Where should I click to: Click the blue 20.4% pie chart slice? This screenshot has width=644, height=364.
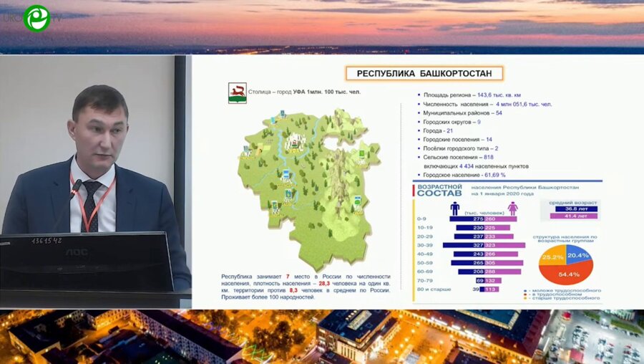(578, 256)
